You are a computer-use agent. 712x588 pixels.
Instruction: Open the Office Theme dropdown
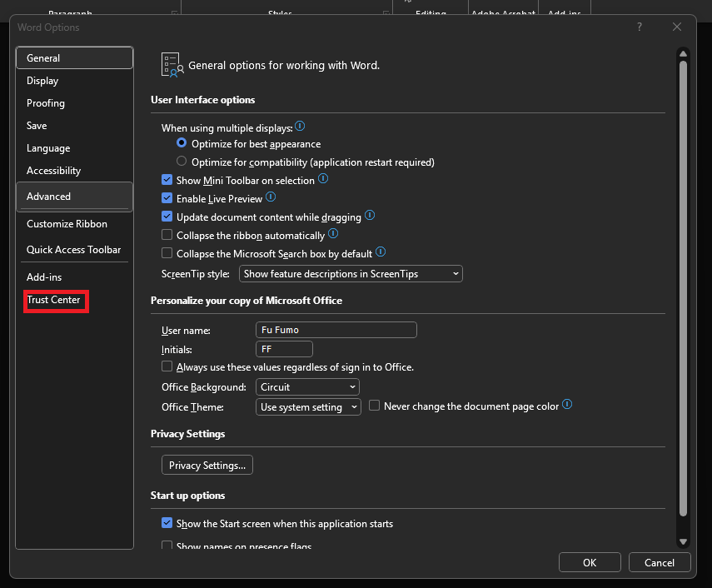point(308,407)
